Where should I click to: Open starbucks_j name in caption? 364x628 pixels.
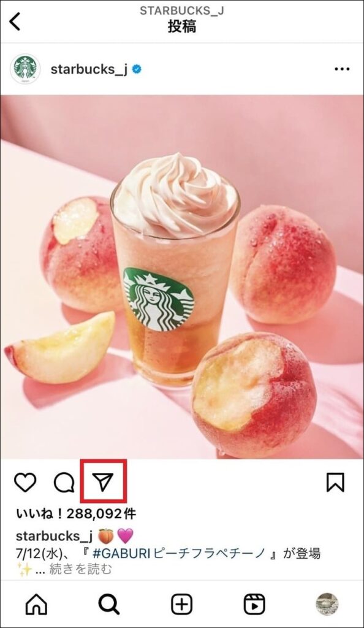coord(54,536)
